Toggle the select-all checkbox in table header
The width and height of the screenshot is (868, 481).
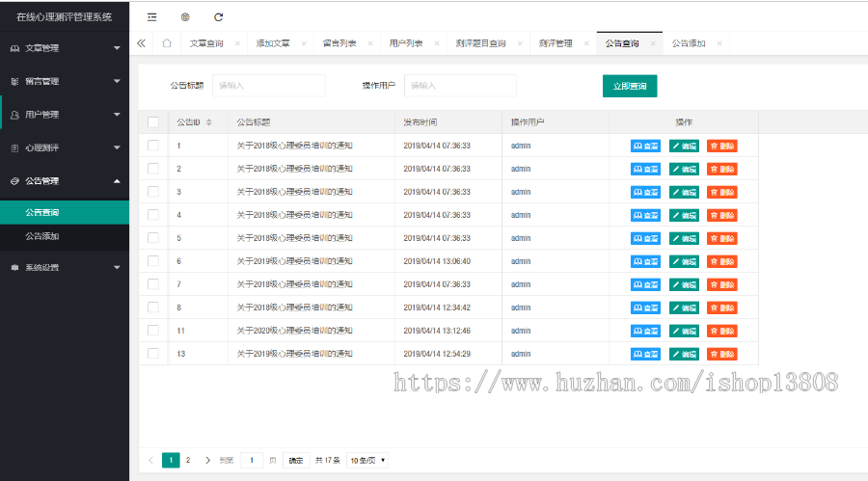153,122
